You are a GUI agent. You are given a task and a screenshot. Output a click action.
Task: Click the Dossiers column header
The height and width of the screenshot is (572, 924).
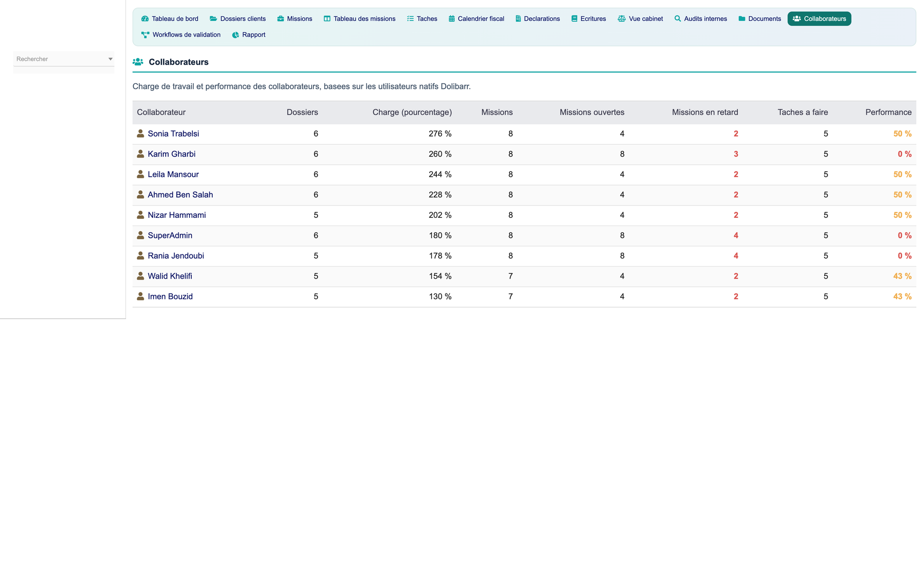(302, 113)
